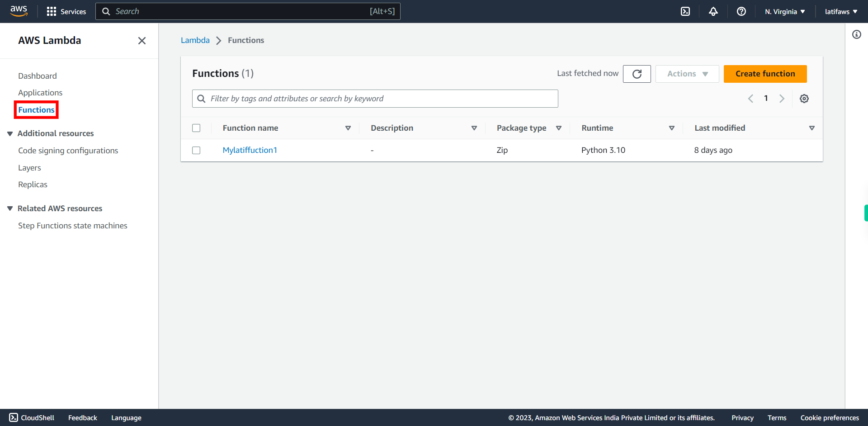Open CloudShell in the footer
This screenshot has height=426, width=868.
(x=32, y=418)
